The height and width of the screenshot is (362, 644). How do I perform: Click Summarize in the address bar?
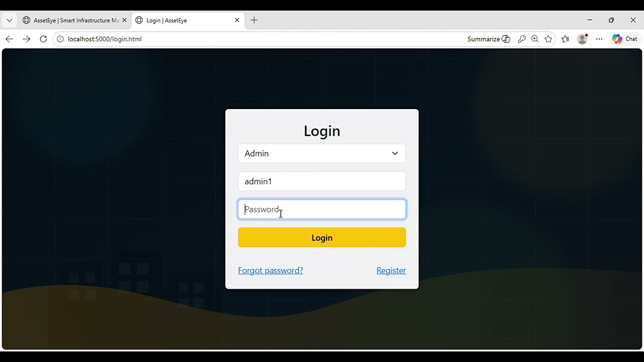tap(489, 39)
